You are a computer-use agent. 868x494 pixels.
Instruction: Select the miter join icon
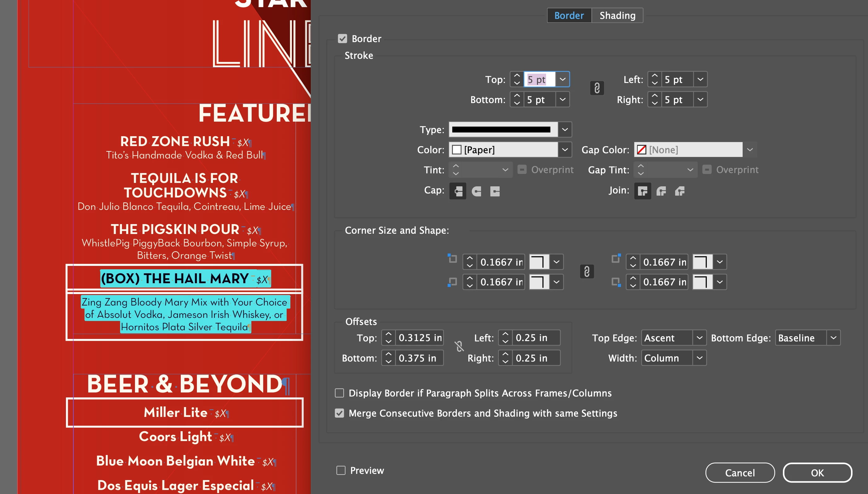[x=642, y=191]
